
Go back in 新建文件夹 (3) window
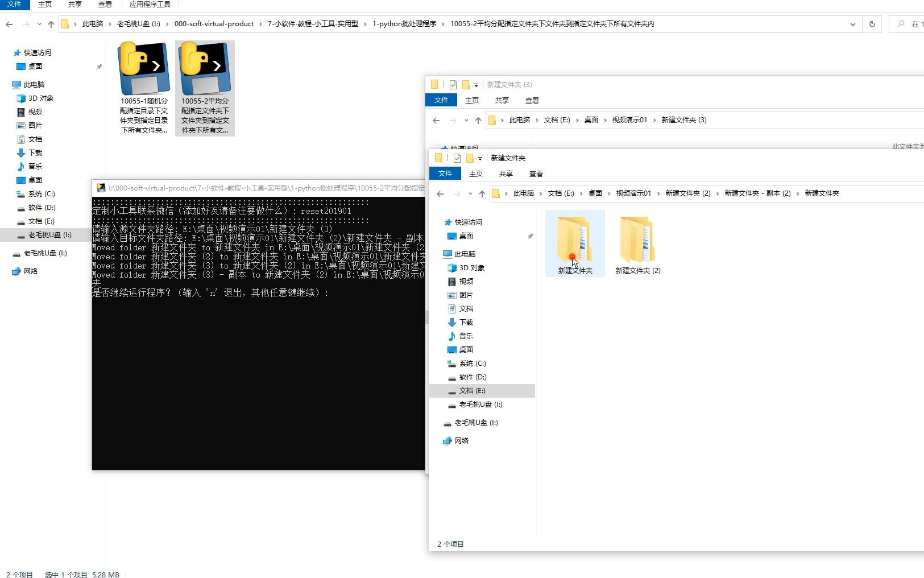point(436,120)
